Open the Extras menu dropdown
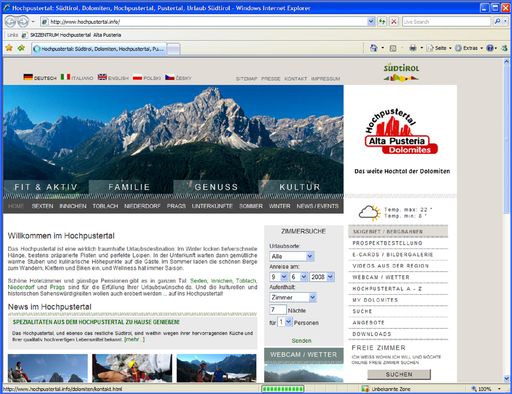This screenshot has width=512, height=394. click(481, 48)
